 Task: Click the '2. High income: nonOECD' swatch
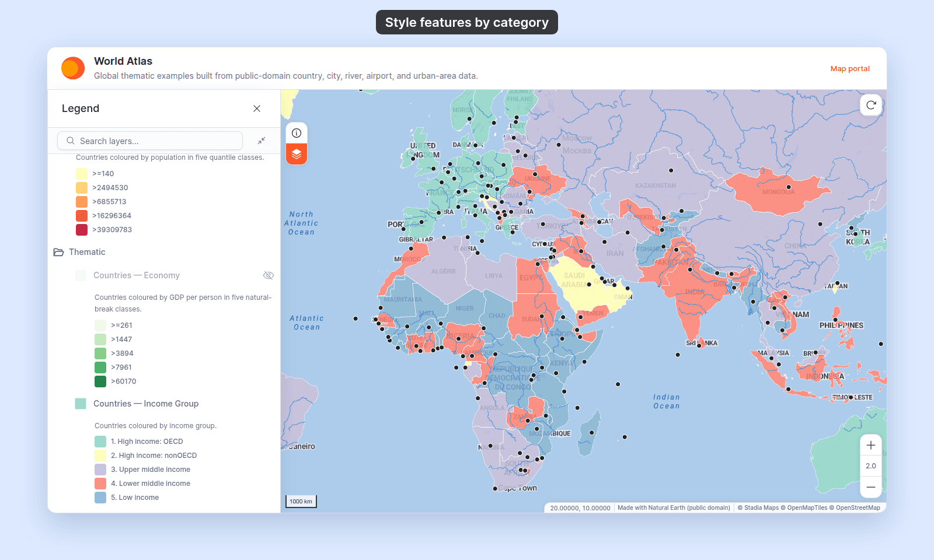(x=100, y=456)
